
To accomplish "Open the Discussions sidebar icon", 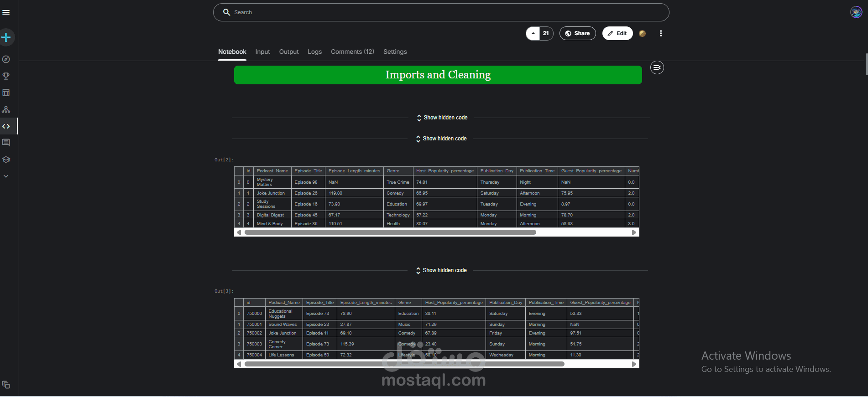I will [x=6, y=143].
